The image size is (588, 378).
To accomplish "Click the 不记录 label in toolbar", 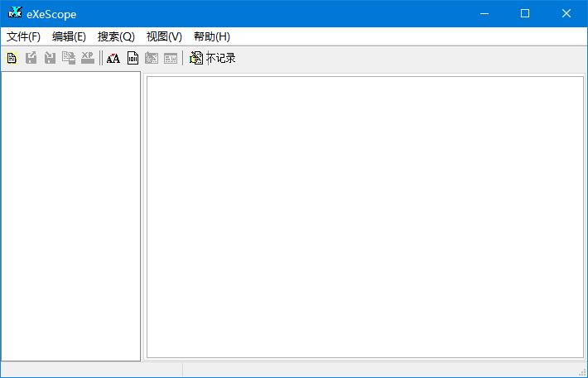I will click(x=221, y=58).
